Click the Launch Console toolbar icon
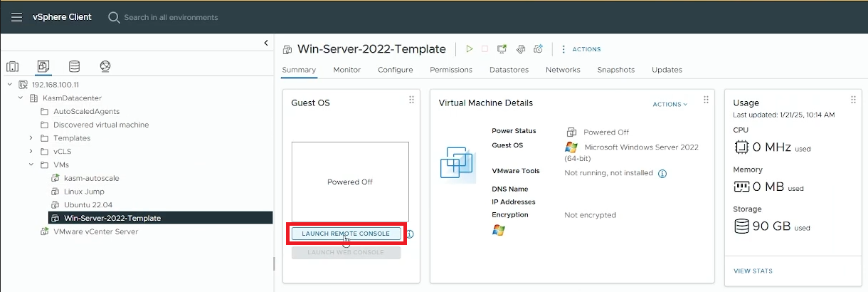 [502, 49]
